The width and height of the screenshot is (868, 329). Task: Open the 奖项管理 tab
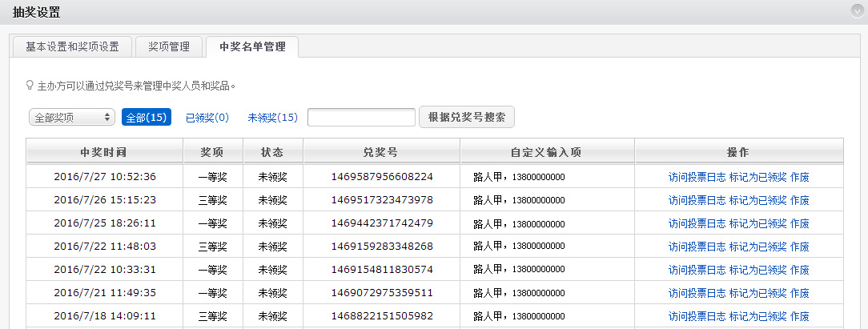[169, 46]
